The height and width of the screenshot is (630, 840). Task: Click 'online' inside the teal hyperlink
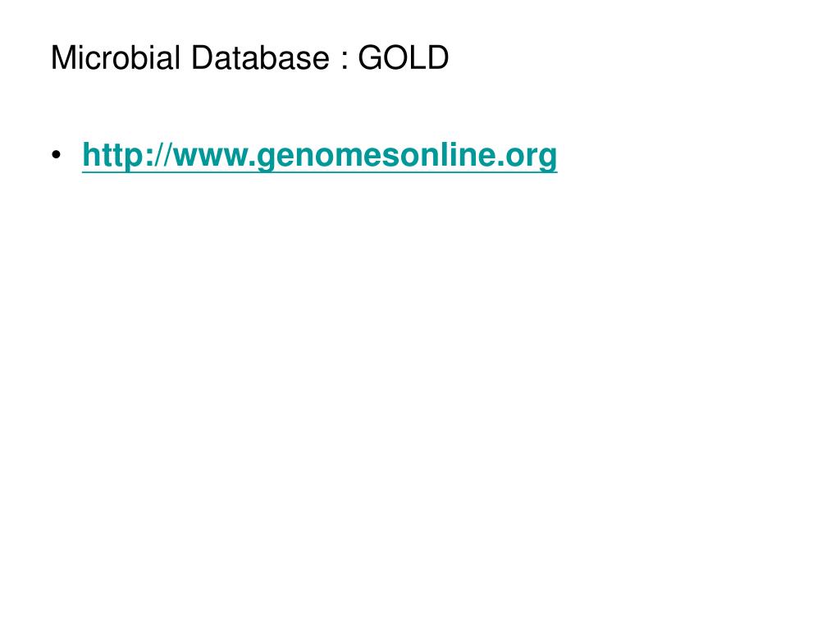pos(441,155)
